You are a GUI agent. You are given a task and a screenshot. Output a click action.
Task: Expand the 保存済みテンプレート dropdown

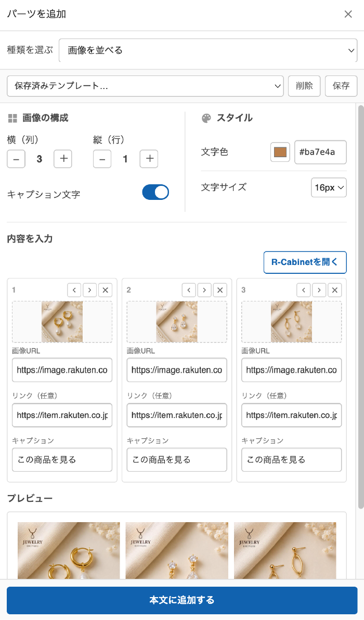145,86
